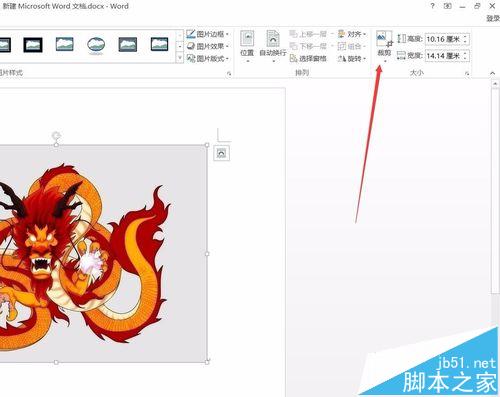
Task: Click the 裁剪 crop icon
Action: pyautogui.click(x=384, y=39)
